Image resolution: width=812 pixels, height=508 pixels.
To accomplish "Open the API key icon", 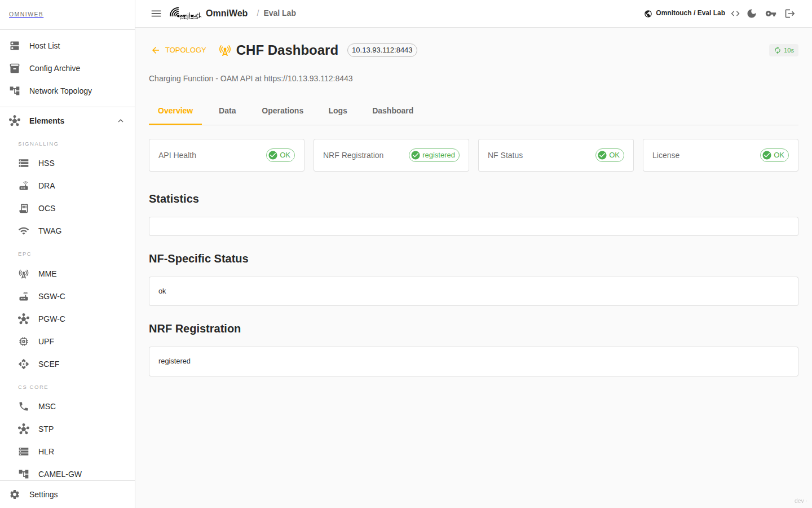I will pos(771,14).
